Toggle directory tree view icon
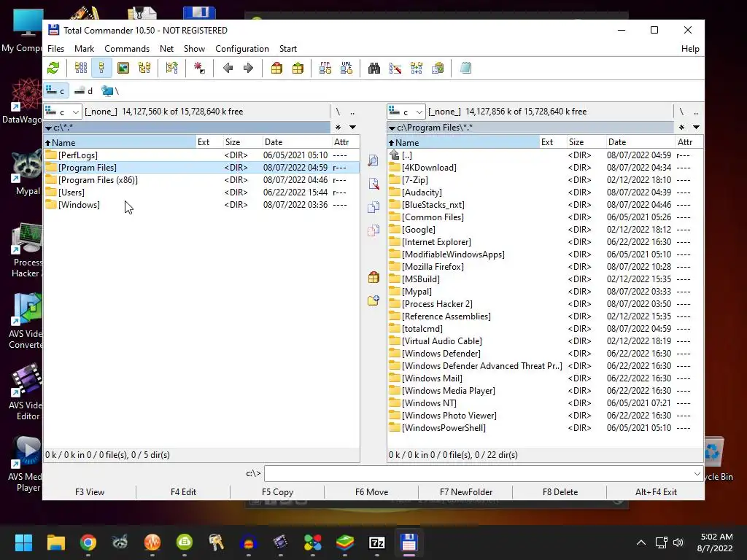Image resolution: width=747 pixels, height=560 pixels. pyautogui.click(x=144, y=68)
